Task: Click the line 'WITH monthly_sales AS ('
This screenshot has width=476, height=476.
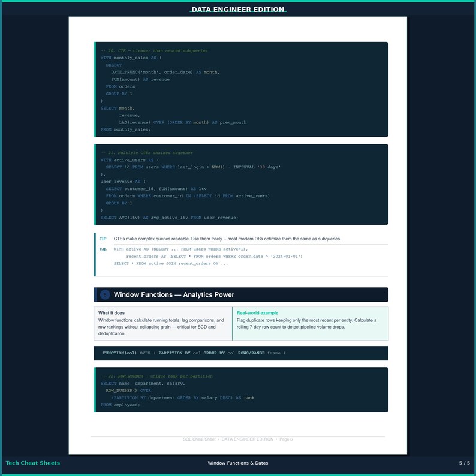Action: pos(131,58)
